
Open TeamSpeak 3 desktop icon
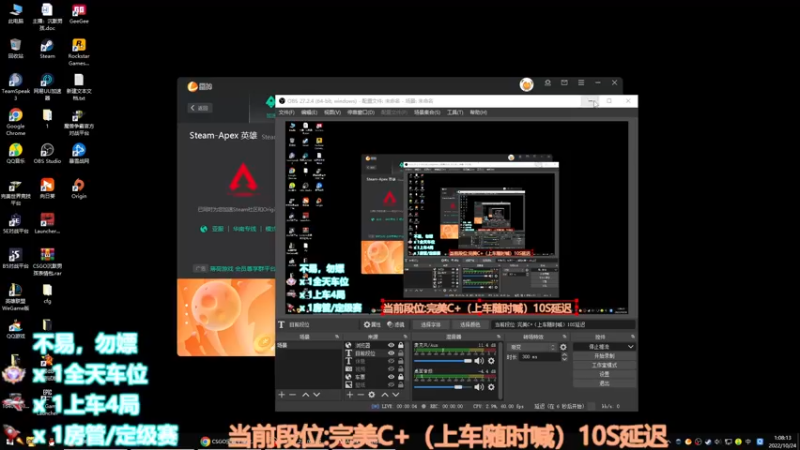(15, 87)
